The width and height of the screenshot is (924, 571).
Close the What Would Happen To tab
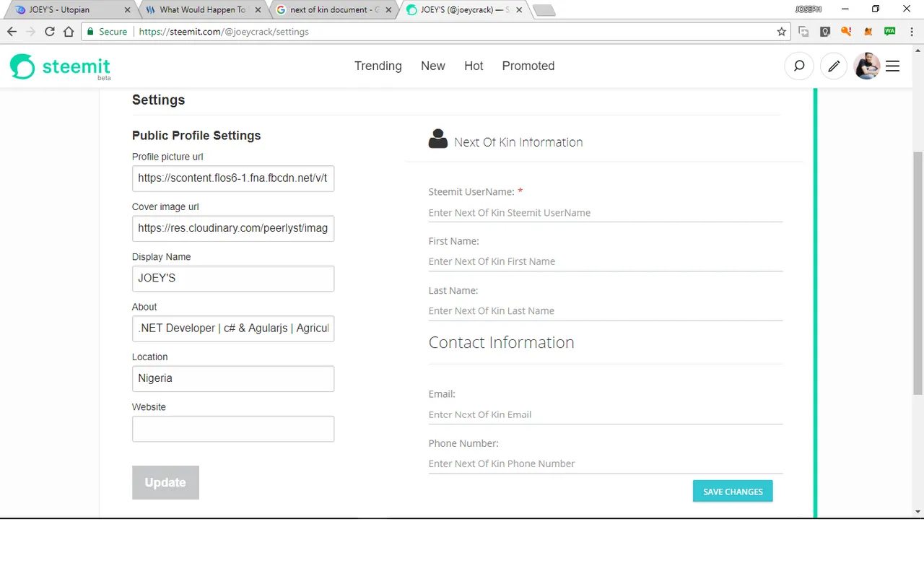coord(259,10)
